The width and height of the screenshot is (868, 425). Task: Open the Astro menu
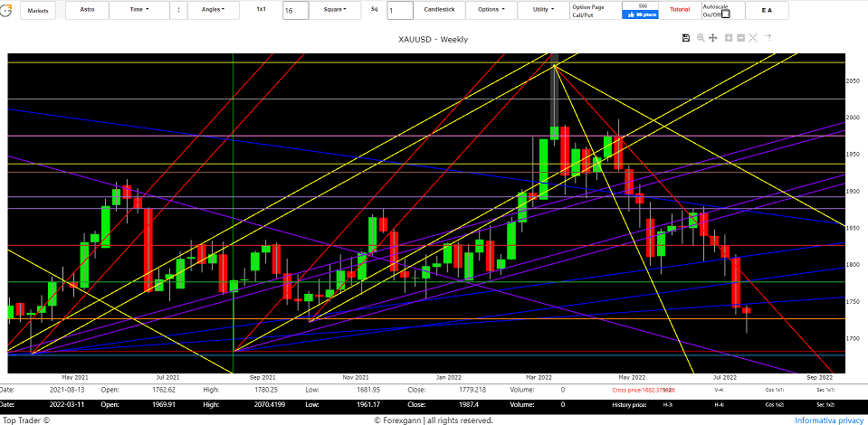pyautogui.click(x=87, y=10)
